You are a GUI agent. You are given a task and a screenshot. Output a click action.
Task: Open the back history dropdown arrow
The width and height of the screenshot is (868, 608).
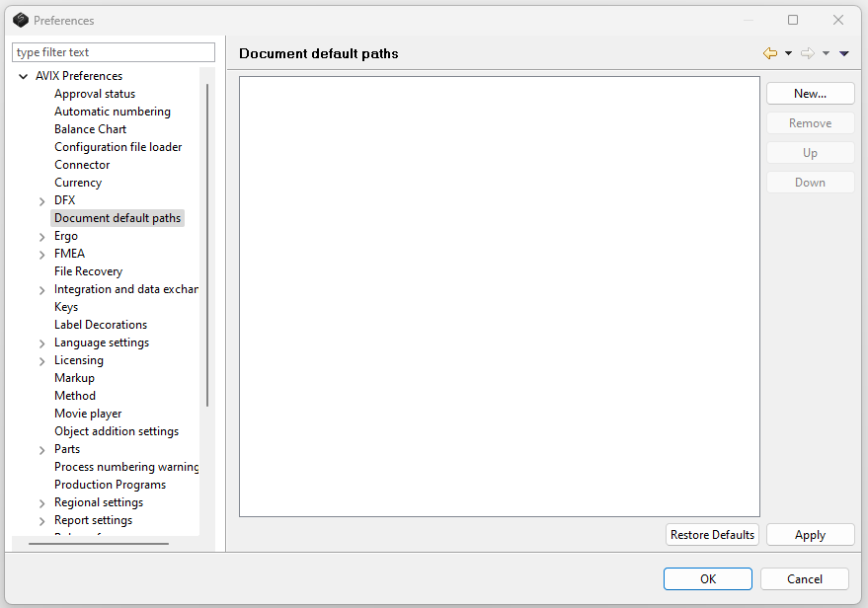(788, 53)
